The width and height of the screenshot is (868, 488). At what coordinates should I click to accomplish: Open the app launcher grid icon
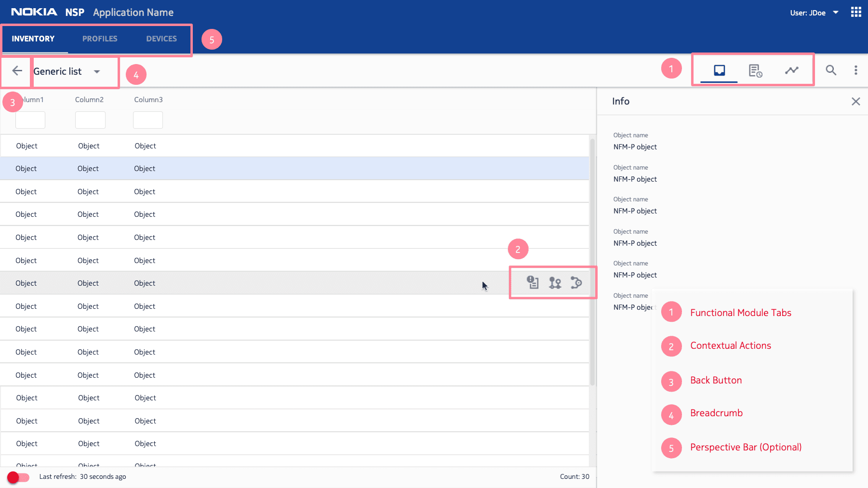(856, 12)
